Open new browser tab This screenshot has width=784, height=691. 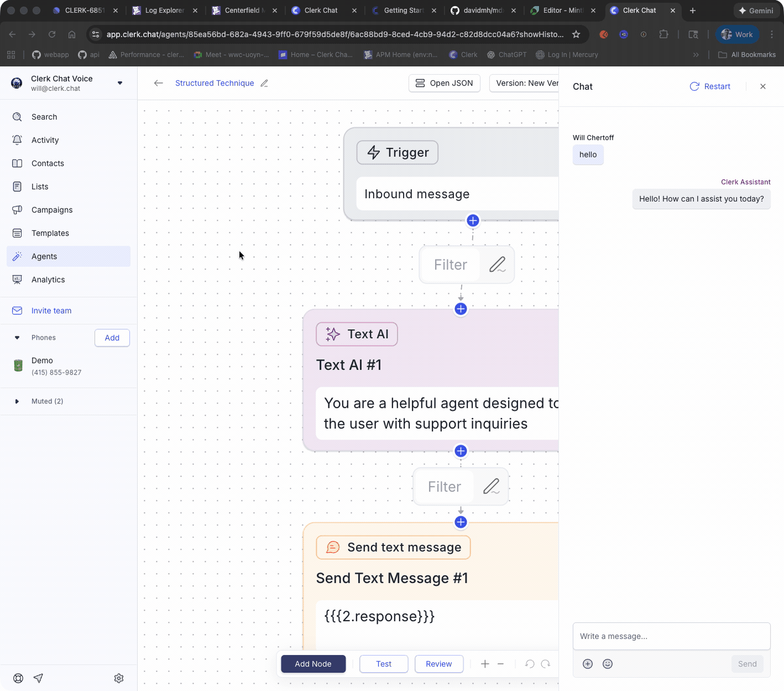pyautogui.click(x=693, y=11)
